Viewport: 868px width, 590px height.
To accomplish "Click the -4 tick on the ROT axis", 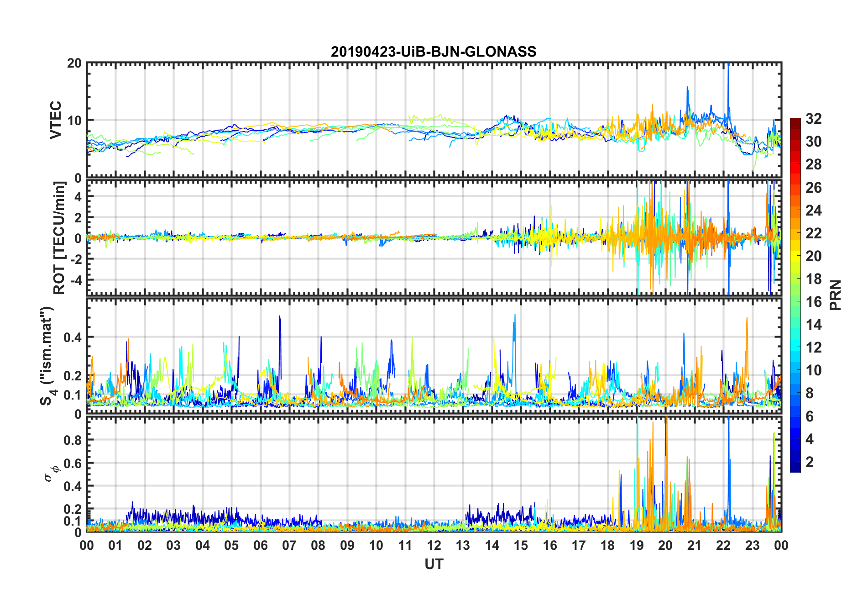I will tap(76, 279).
